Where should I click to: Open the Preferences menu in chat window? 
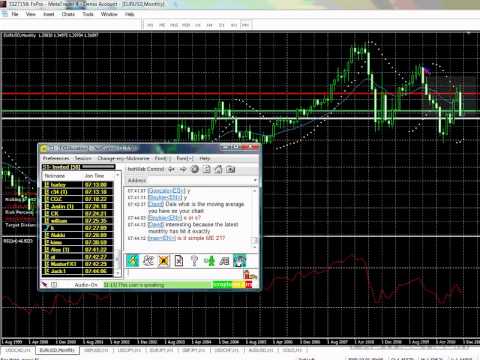56,158
